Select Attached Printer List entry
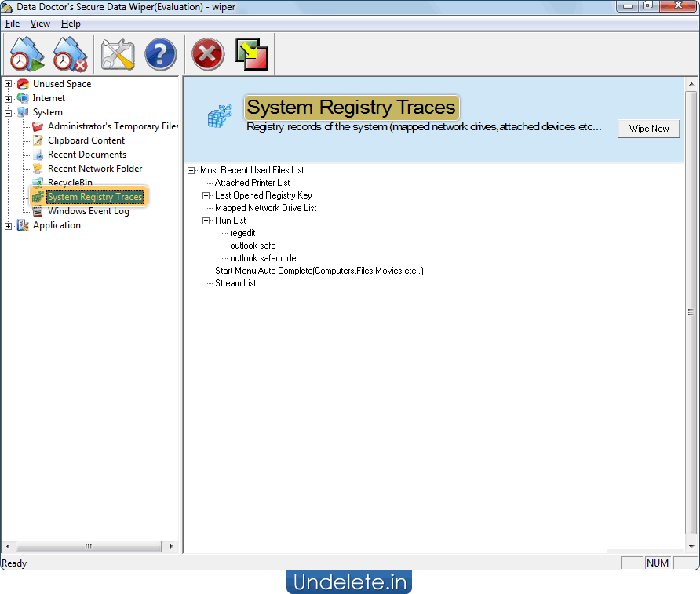The width and height of the screenshot is (700, 594). click(252, 183)
